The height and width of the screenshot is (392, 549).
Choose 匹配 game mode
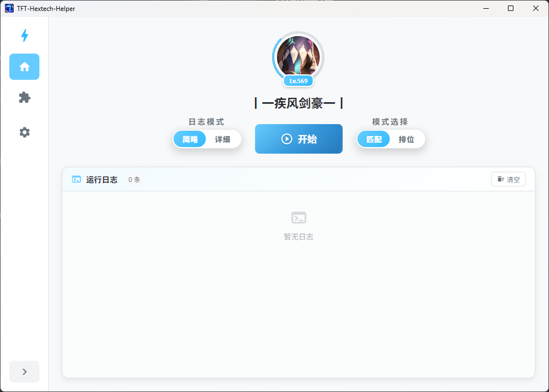374,139
